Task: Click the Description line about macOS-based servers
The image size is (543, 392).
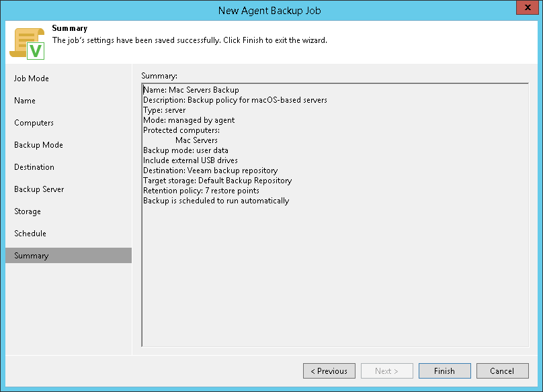Action: (x=235, y=100)
